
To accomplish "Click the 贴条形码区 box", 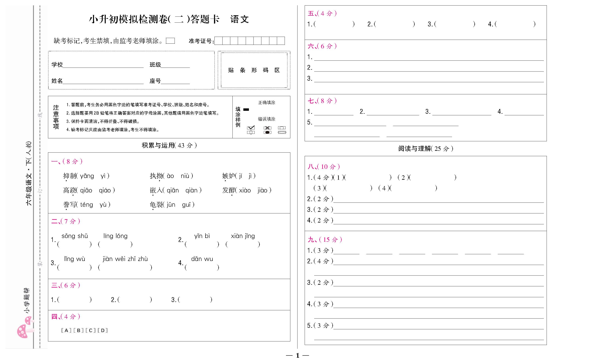I will pyautogui.click(x=254, y=70).
